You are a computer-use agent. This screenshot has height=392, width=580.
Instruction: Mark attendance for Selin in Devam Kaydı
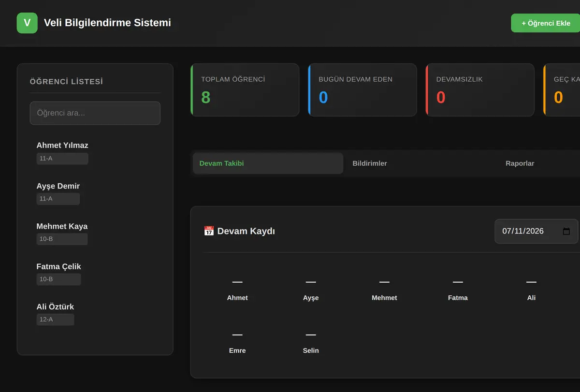(311, 342)
